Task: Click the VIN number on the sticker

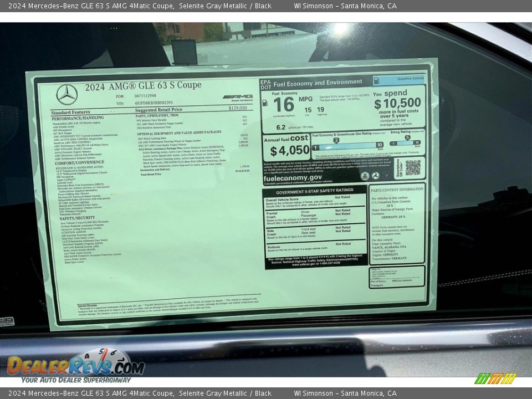Action: click(x=154, y=103)
